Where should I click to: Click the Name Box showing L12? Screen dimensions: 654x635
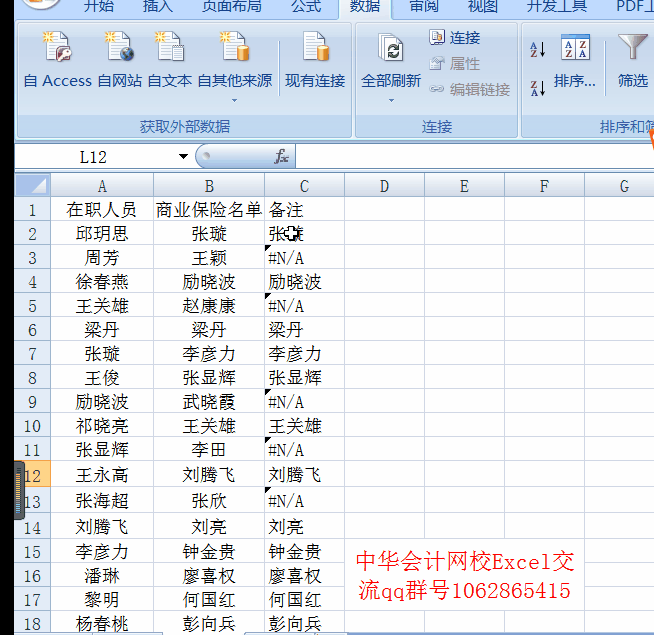coord(94,157)
